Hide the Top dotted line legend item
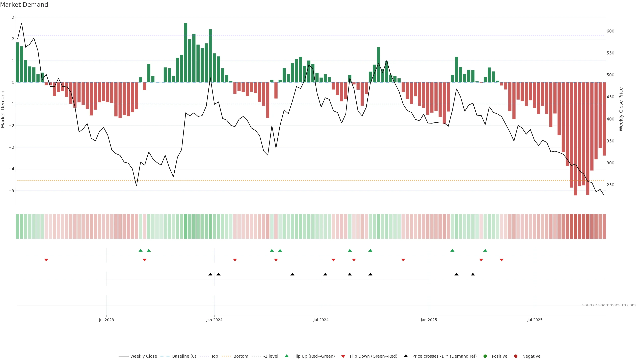 pos(214,356)
